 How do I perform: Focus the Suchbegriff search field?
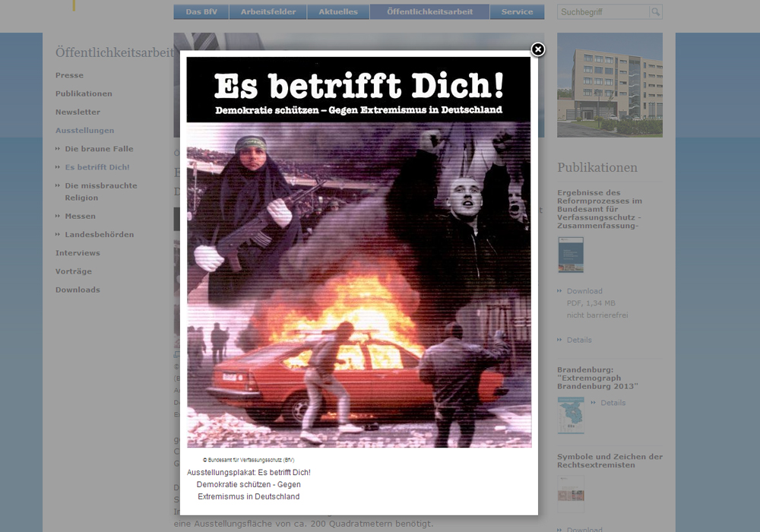(603, 12)
